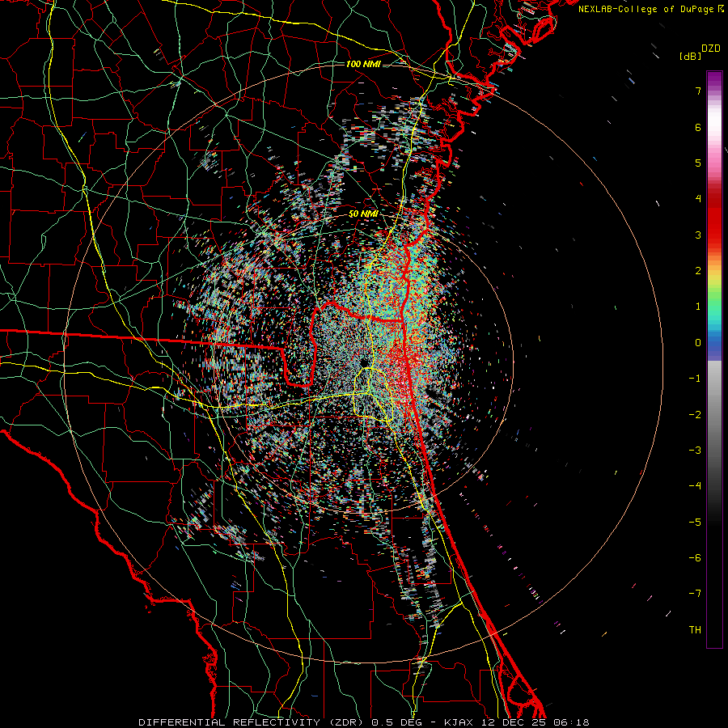Click the -3 value on the color legend
Viewport: 728px width, 728px height.
[695, 450]
